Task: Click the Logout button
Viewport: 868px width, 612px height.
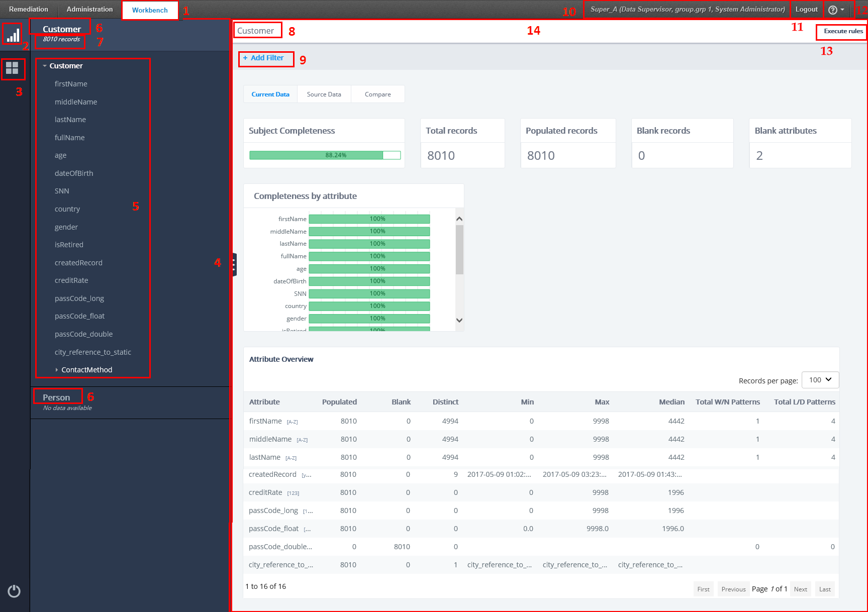Action: [x=806, y=10]
